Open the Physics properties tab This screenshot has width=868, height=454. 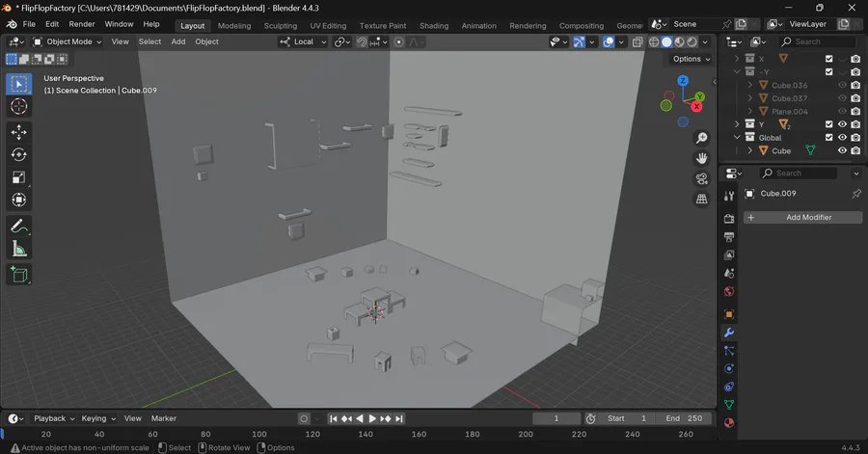[x=729, y=369]
